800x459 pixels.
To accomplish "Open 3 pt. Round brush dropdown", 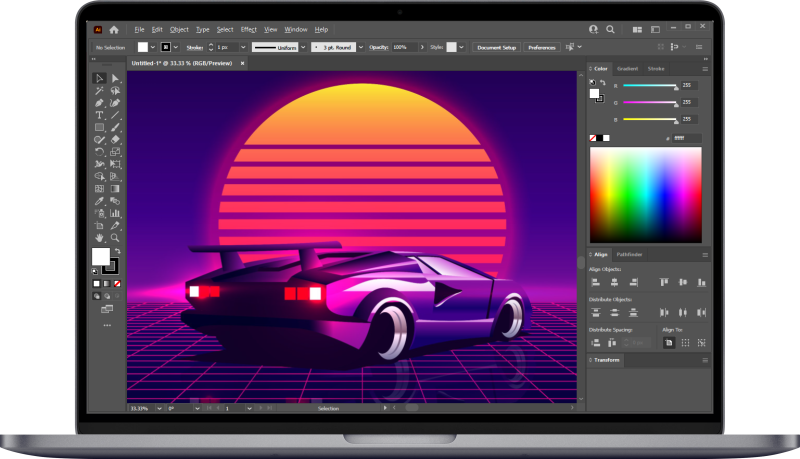I will pyautogui.click(x=361, y=47).
